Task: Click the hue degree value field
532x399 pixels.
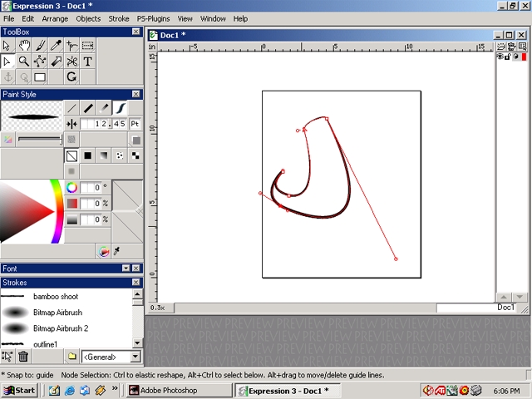Action: pos(91,187)
